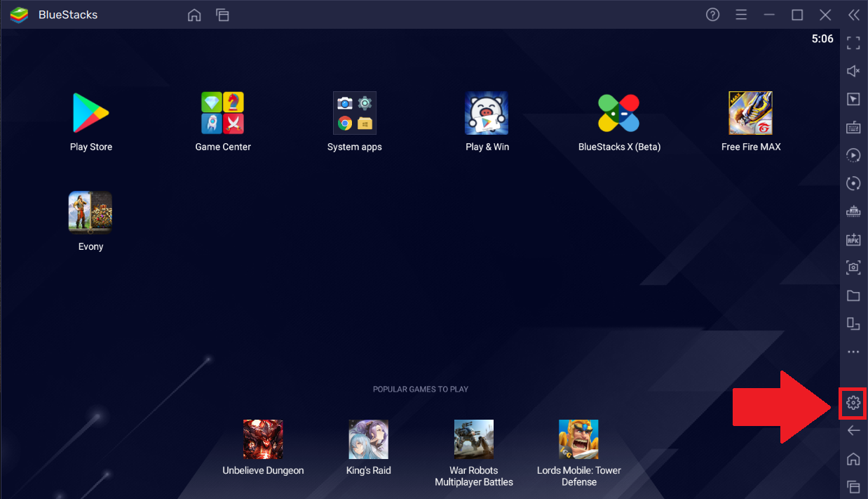The width and height of the screenshot is (868, 499).
Task: Toggle the cursor lock icon in sidebar
Action: [853, 99]
